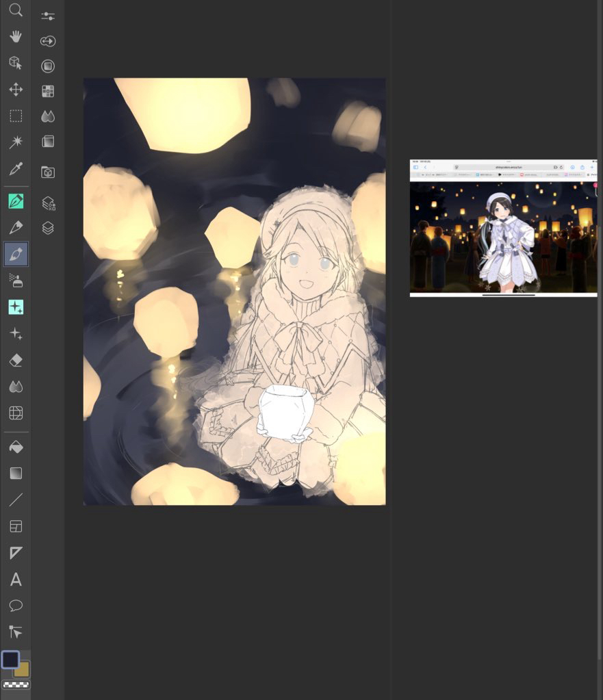603x700 pixels.
Task: Select the Airbrush spray tool
Action: pyautogui.click(x=15, y=280)
